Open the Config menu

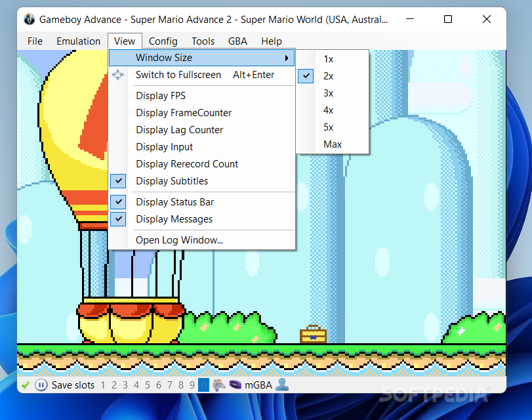click(x=163, y=41)
